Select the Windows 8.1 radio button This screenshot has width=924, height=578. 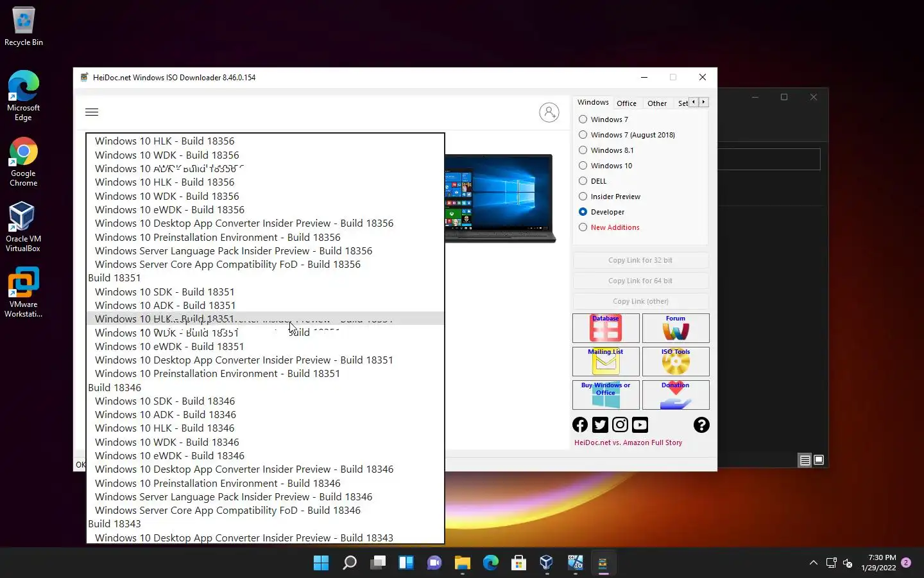coord(583,150)
